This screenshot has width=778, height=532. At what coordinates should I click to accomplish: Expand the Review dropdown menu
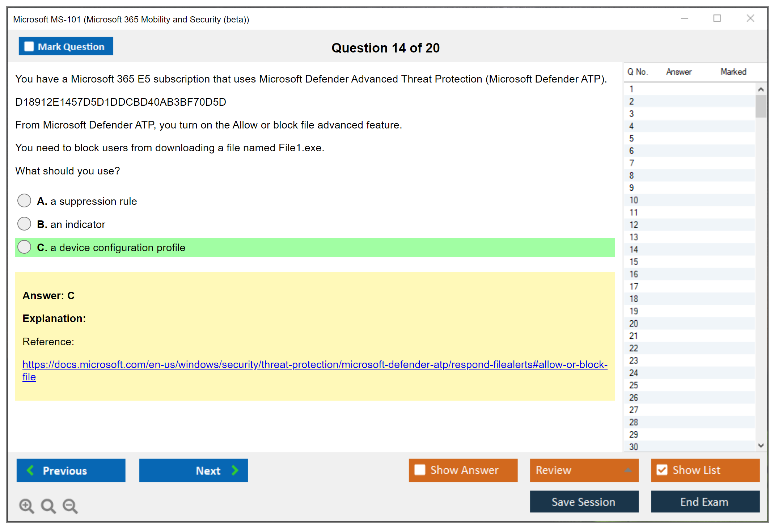(x=628, y=470)
